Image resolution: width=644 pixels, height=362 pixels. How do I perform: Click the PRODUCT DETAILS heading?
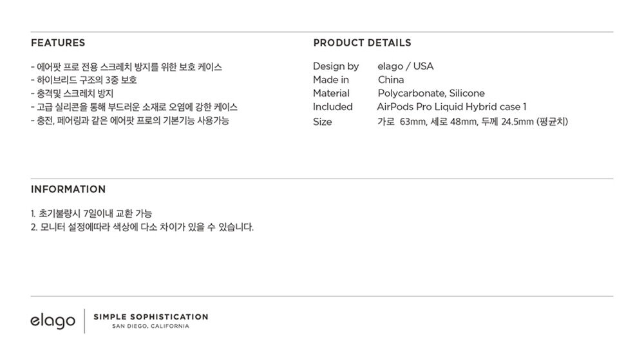click(362, 43)
